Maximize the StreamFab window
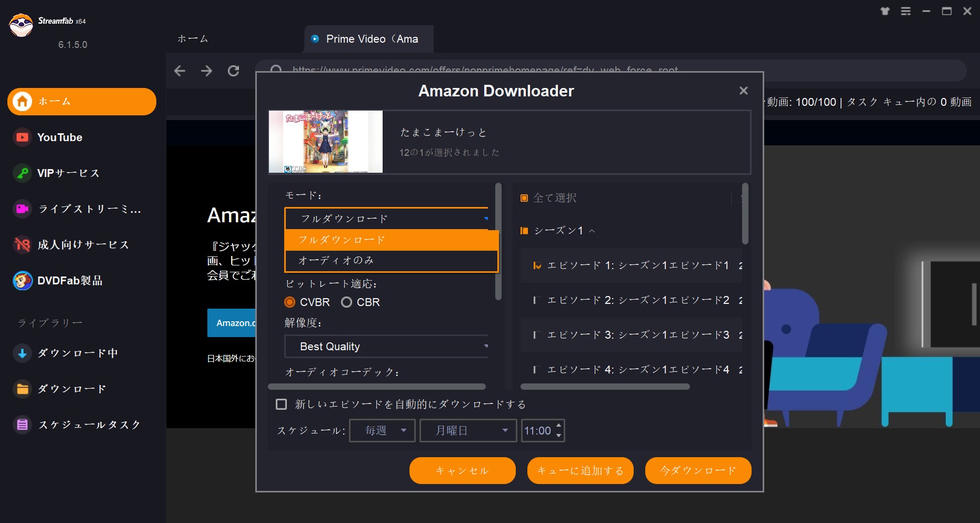The height and width of the screenshot is (523, 980). point(947,11)
